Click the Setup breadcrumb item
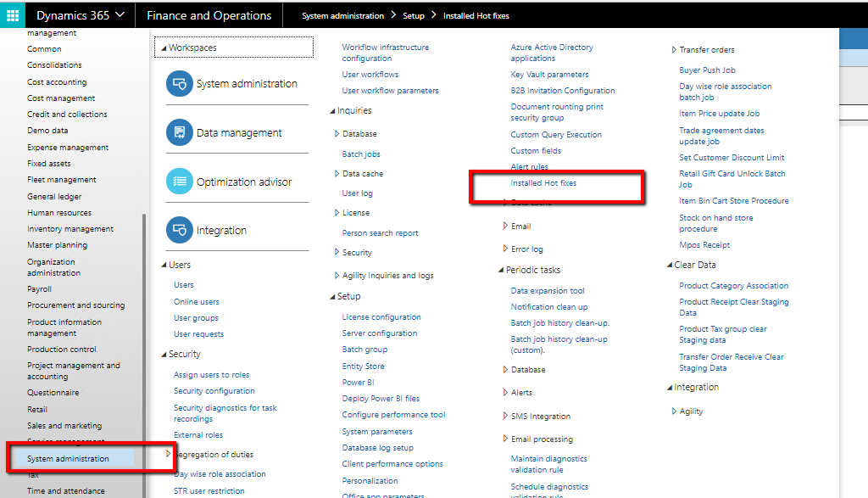 click(414, 16)
